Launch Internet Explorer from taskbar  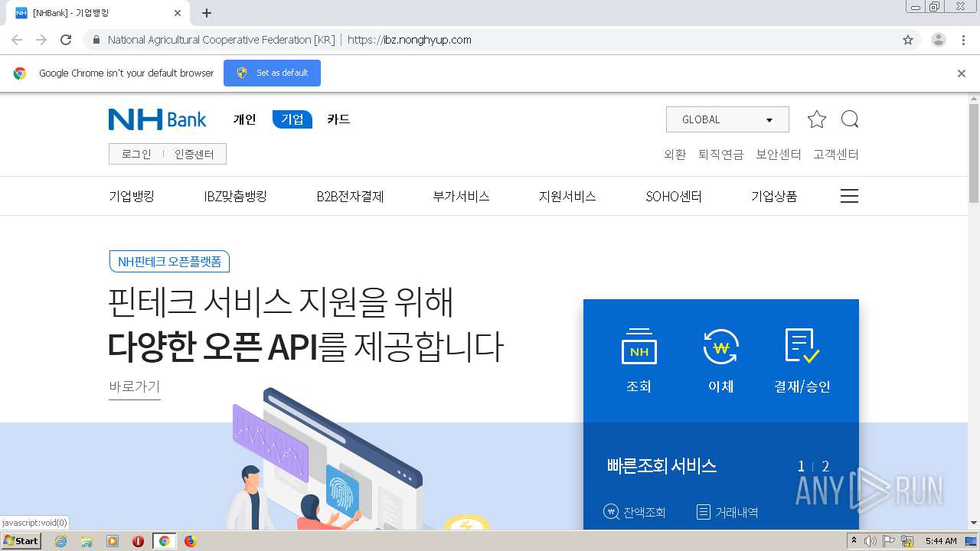pos(61,541)
